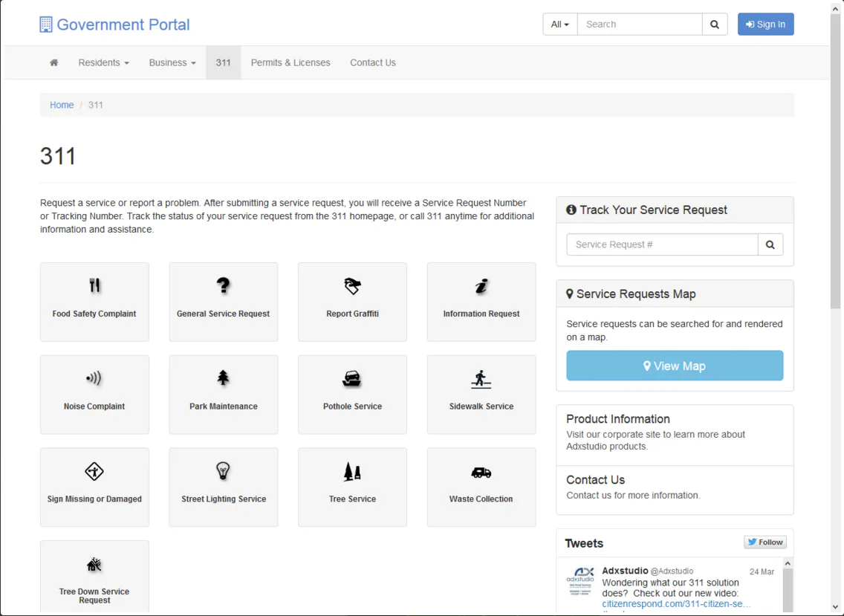Click the Noise Complaint label
Image resolution: width=844 pixels, height=616 pixels.
[x=94, y=406]
